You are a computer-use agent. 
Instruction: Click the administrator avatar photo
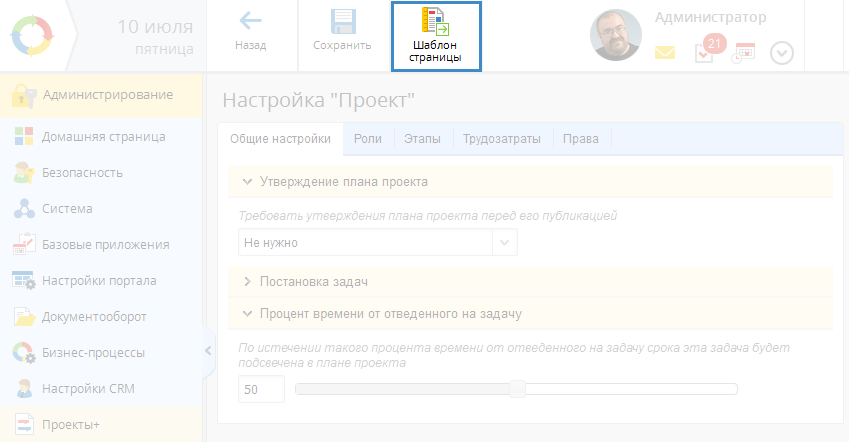pos(617,37)
